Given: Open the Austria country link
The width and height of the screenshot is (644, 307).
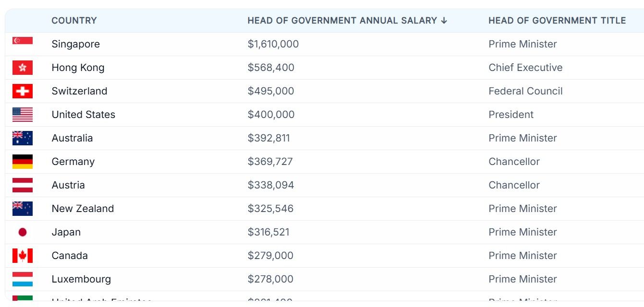Looking at the screenshot, I should (68, 185).
